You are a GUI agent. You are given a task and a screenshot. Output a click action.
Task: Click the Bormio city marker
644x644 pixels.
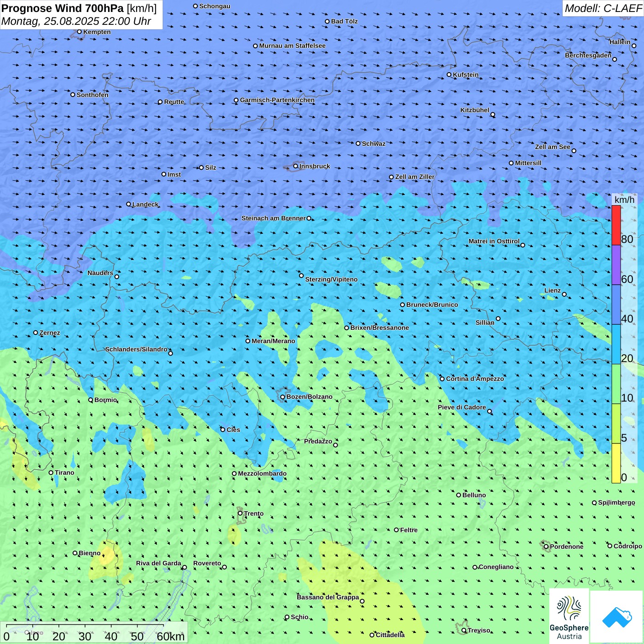(91, 400)
